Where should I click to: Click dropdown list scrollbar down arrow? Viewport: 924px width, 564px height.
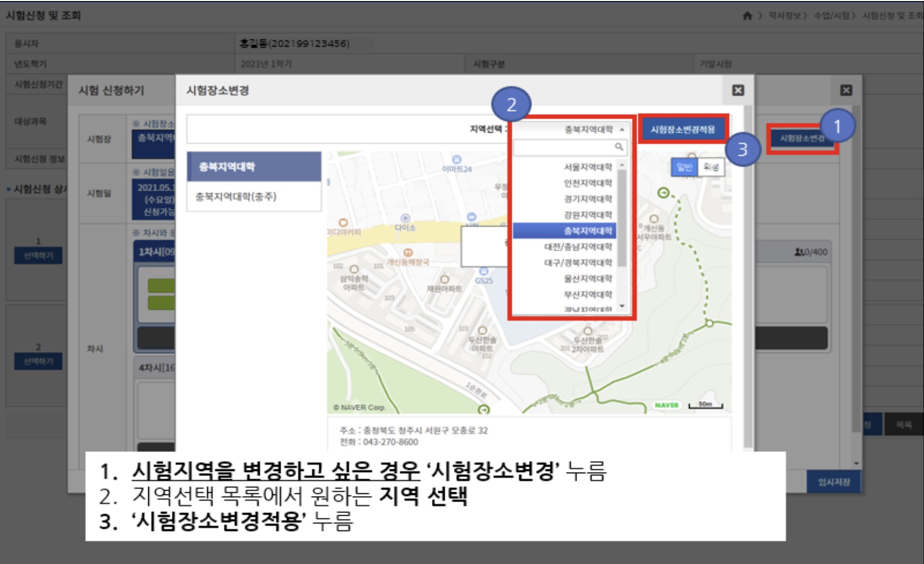(622, 306)
